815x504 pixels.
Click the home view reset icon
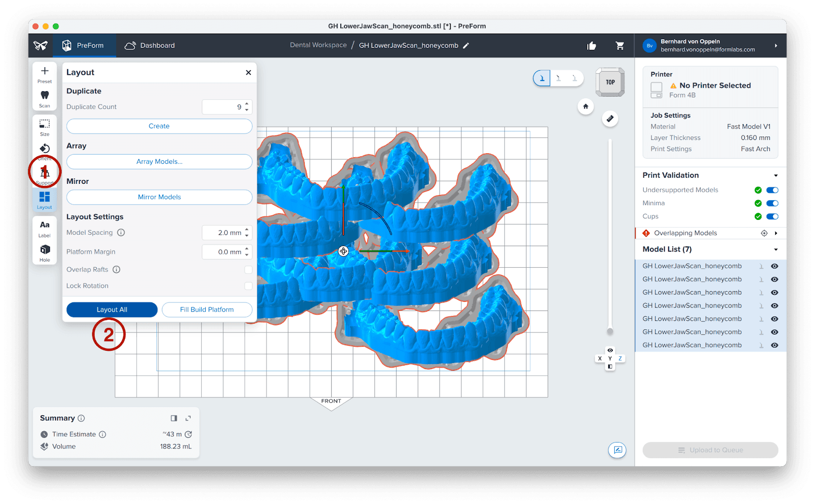(586, 106)
